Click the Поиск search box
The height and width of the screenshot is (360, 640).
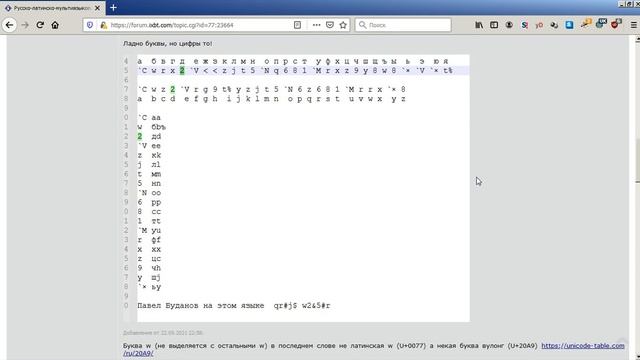403,25
